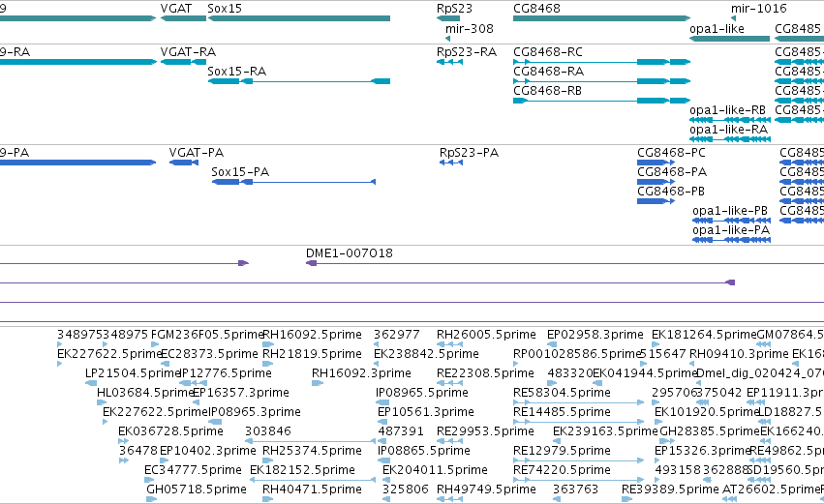Open the VGAT-RA transcript

(x=183, y=62)
